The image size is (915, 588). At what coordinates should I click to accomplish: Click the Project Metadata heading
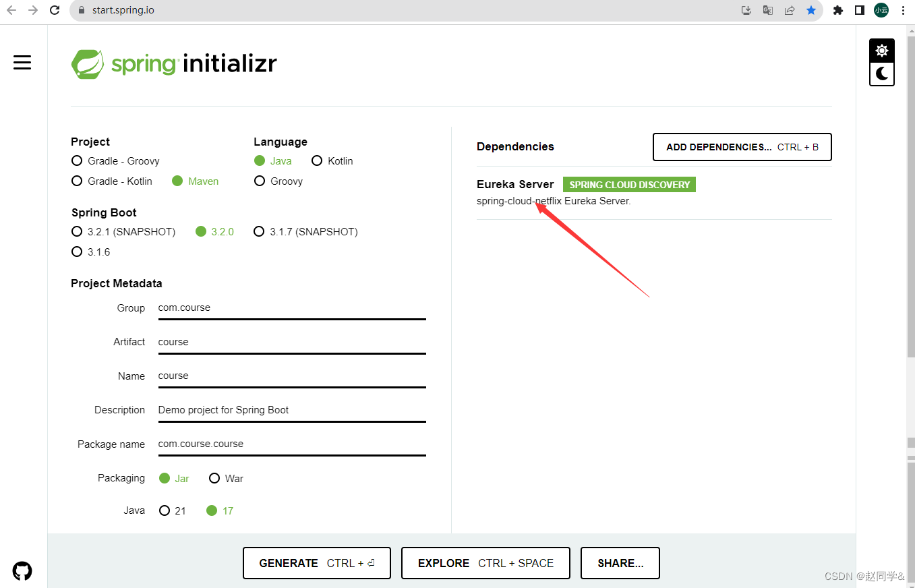pos(117,284)
